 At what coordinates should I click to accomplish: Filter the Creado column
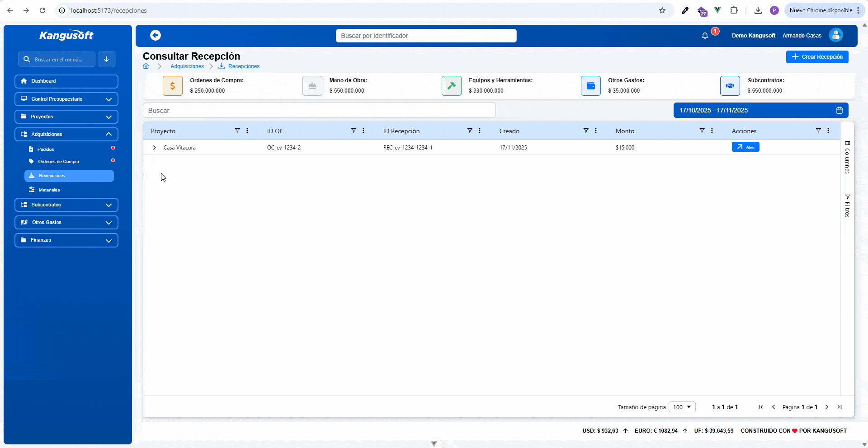tap(586, 131)
